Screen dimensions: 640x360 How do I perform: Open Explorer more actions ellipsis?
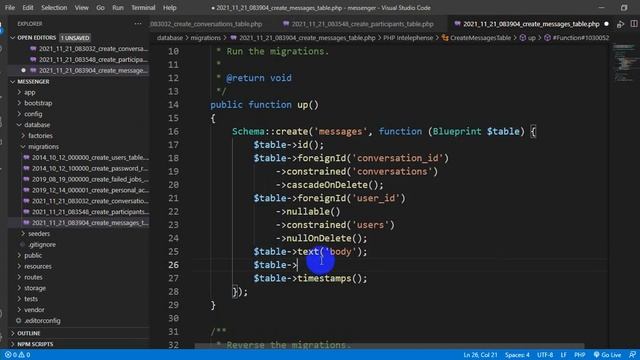click(138, 24)
